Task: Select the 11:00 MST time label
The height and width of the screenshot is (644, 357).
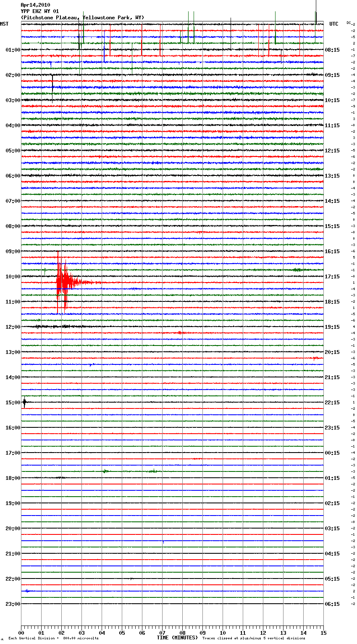Action: (x=13, y=302)
